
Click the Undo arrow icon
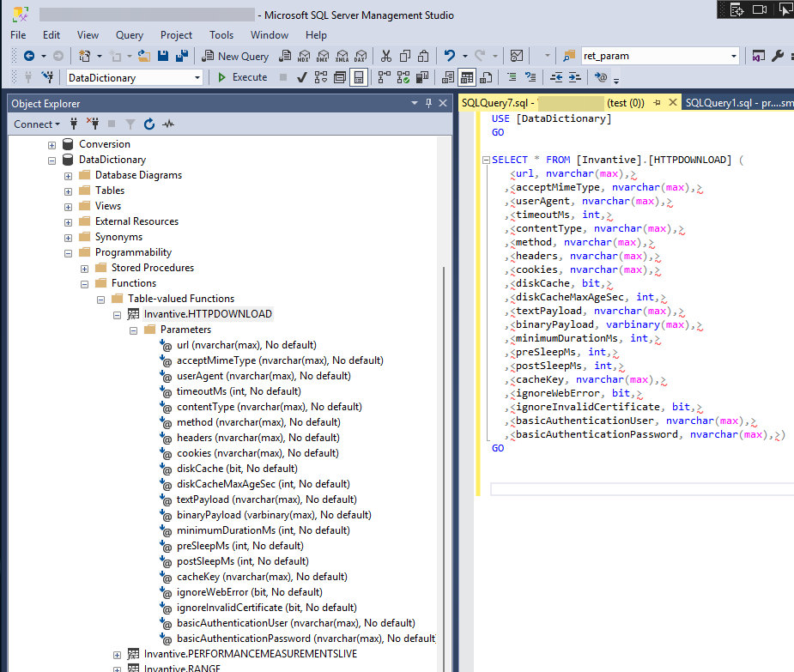pyautogui.click(x=450, y=56)
